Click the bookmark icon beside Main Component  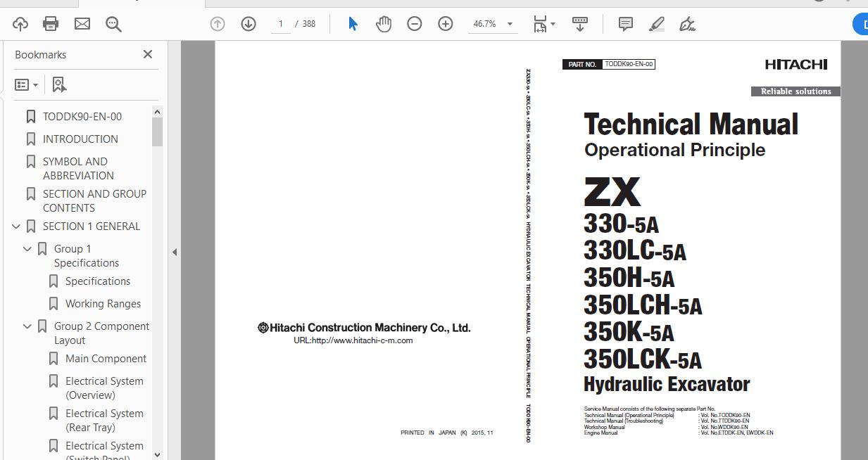pos(53,359)
